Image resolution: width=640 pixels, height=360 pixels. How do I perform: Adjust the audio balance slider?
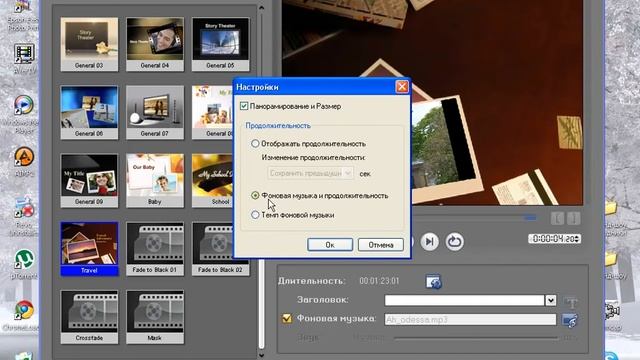click(x=476, y=338)
